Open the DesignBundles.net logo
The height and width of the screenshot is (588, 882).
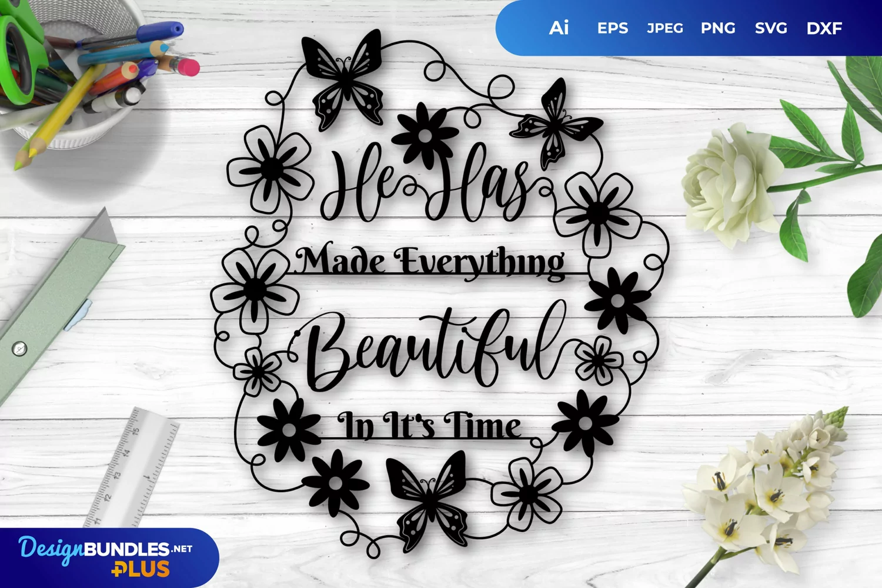pos(105,549)
